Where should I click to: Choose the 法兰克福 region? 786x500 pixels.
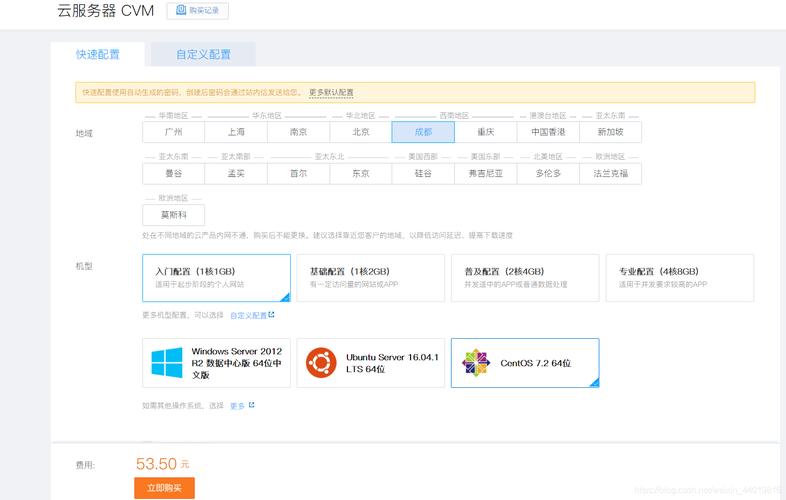611,174
